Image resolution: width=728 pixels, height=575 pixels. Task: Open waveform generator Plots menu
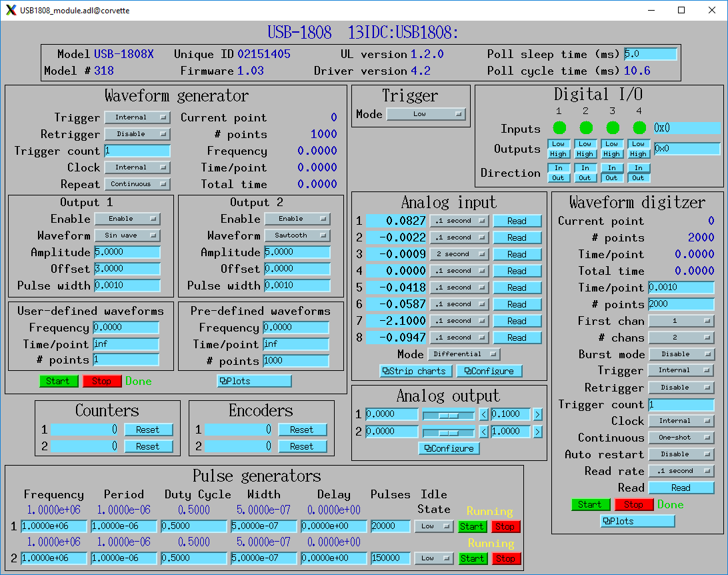click(254, 382)
